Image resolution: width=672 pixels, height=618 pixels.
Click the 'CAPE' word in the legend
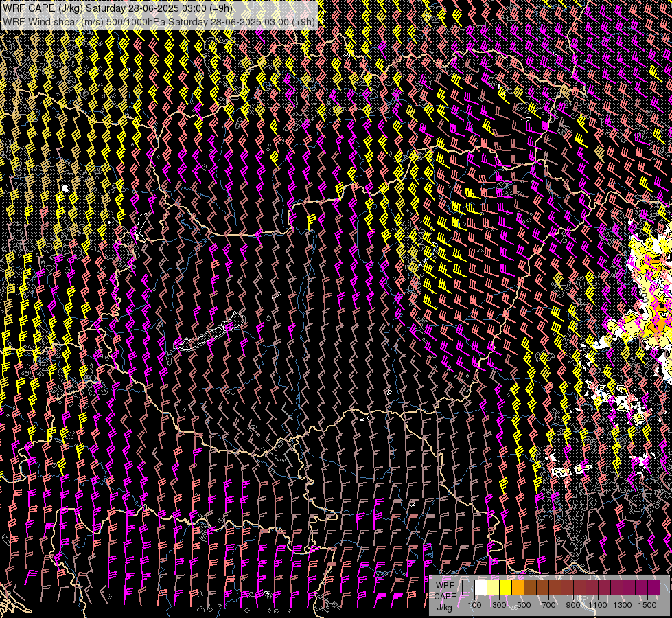[445, 597]
